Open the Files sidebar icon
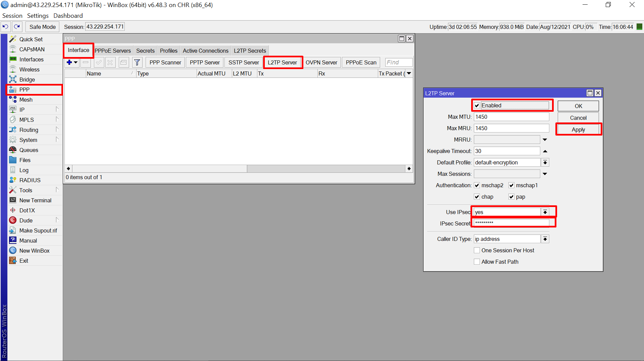Image resolution: width=644 pixels, height=361 pixels. pyautogui.click(x=13, y=160)
